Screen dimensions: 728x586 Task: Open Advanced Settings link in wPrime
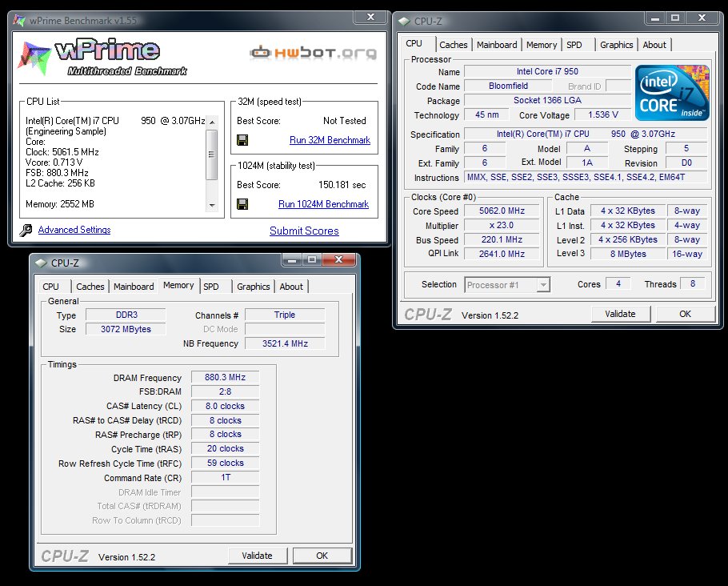coord(74,230)
